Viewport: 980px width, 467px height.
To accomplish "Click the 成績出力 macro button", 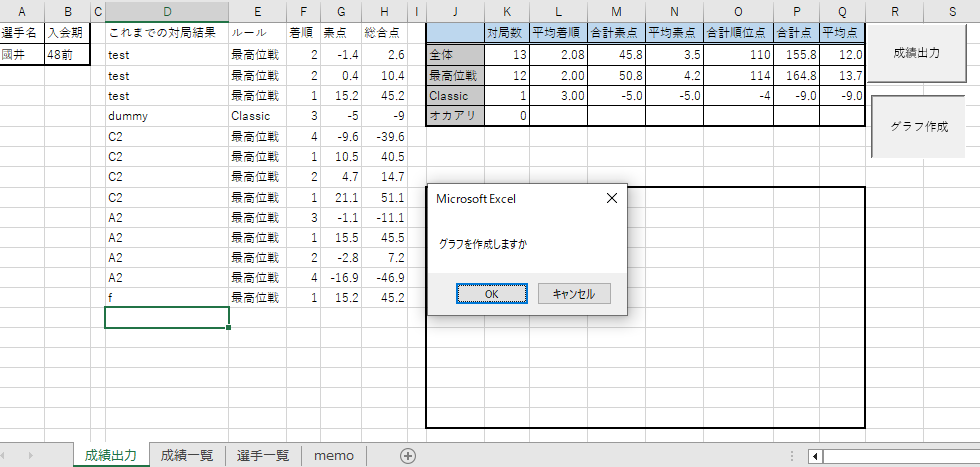I will coord(916,53).
